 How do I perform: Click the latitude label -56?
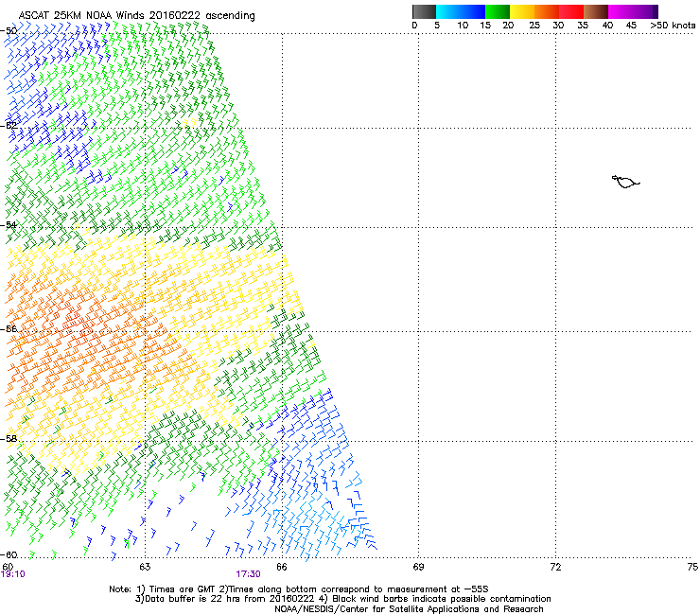9,328
